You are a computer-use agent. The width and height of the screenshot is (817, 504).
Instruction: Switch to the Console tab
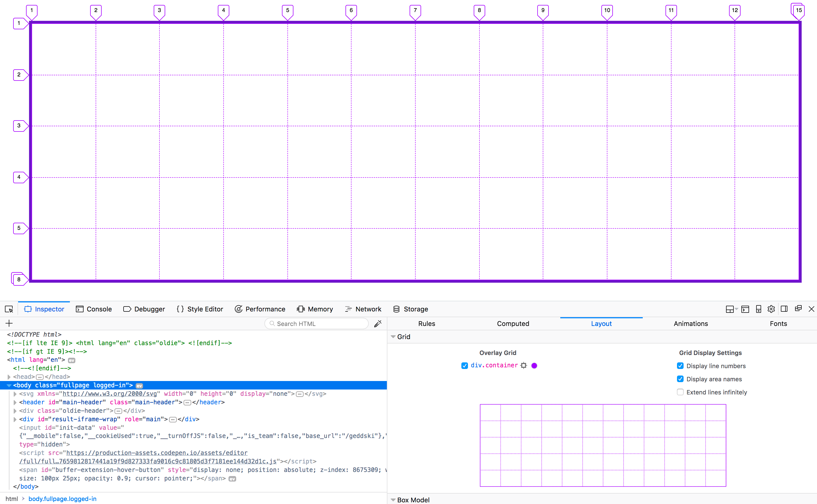point(94,309)
